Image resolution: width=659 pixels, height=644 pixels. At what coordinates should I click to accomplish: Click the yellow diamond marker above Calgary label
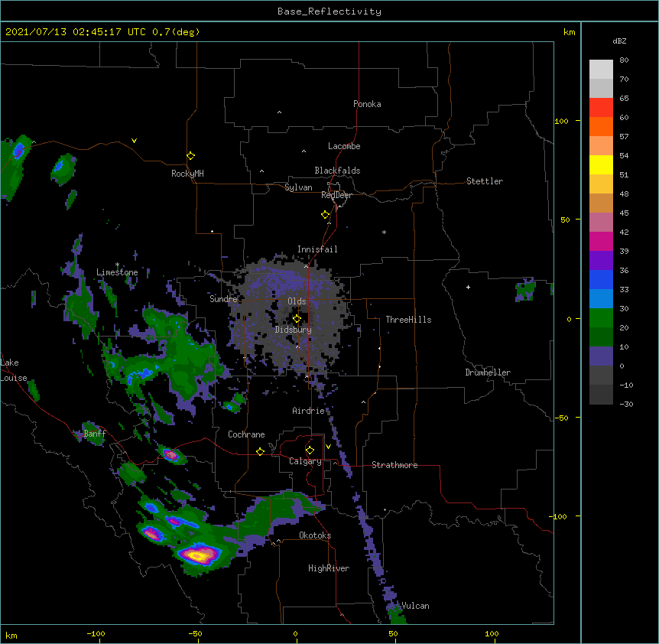(310, 450)
